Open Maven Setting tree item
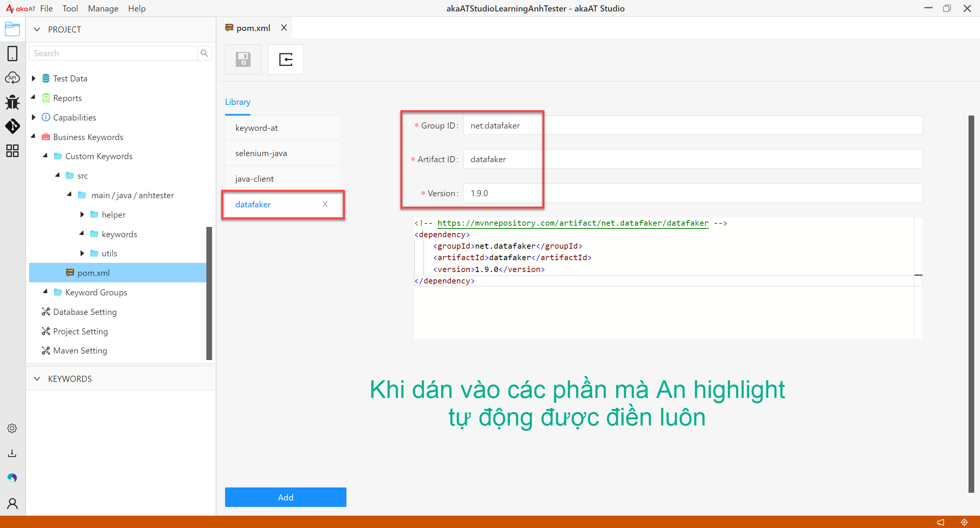980x528 pixels. coord(80,350)
